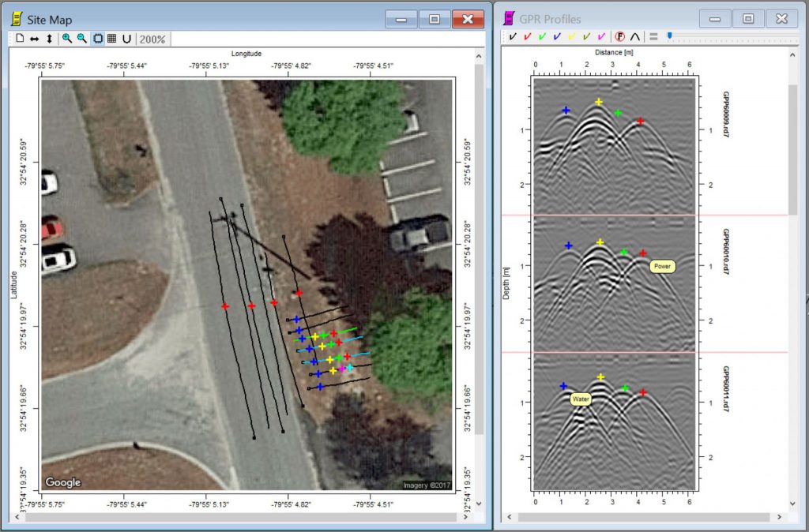809x532 pixels.
Task: Click the Google attribution logo
Action: coord(62,482)
